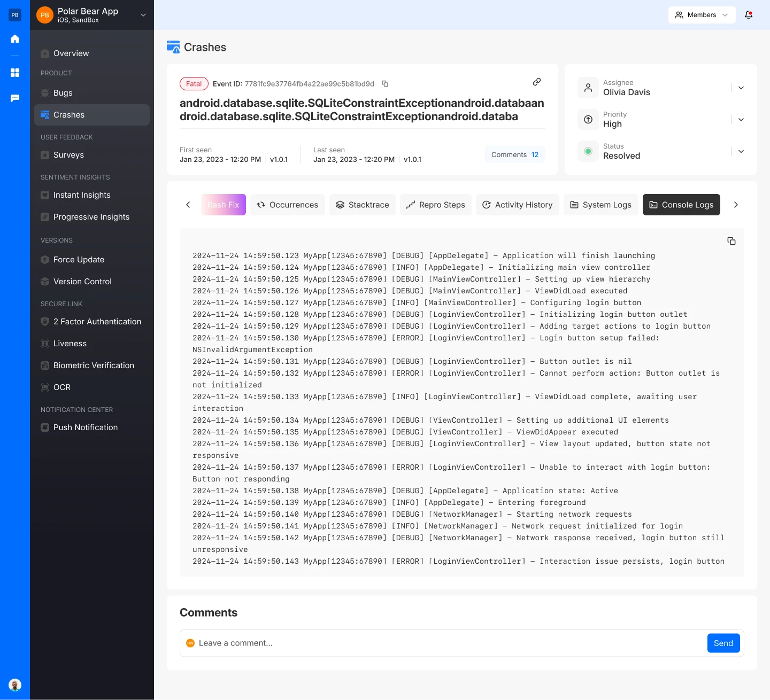The image size is (770, 700).
Task: Open the Members dropdown
Action: tap(702, 15)
